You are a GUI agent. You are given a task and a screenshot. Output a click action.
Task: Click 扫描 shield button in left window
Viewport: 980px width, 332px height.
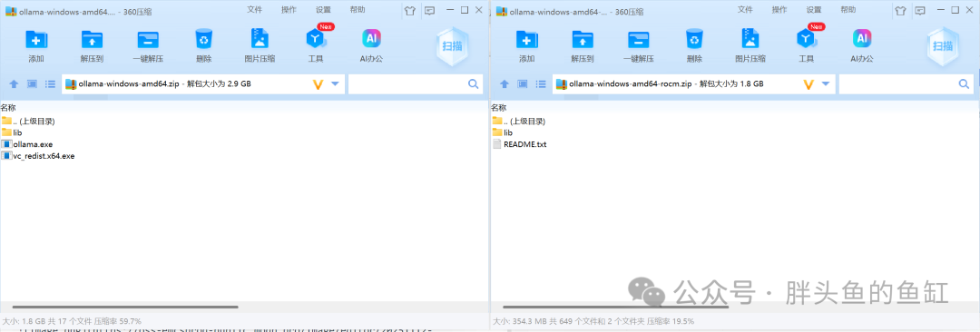pyautogui.click(x=453, y=45)
